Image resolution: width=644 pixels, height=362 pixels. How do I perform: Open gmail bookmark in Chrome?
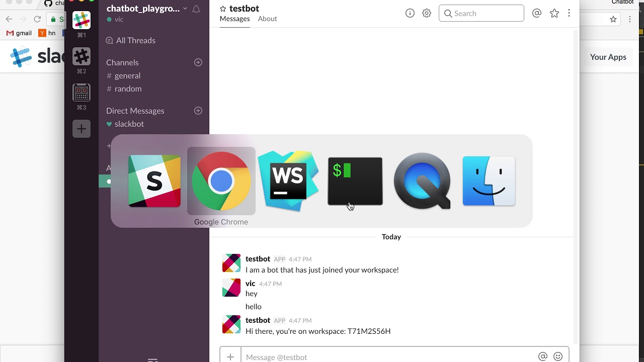pos(19,33)
